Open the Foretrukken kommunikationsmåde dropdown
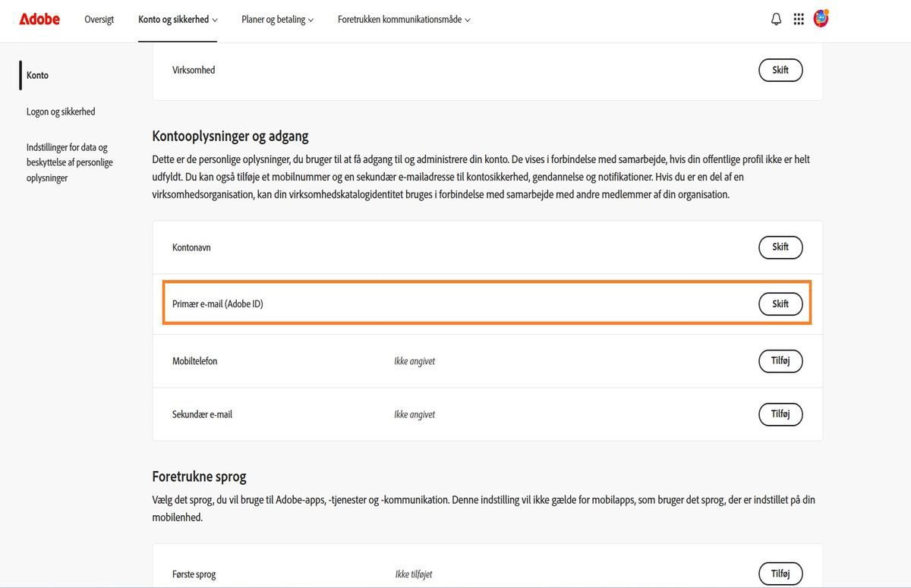The image size is (911, 588). tap(403, 19)
